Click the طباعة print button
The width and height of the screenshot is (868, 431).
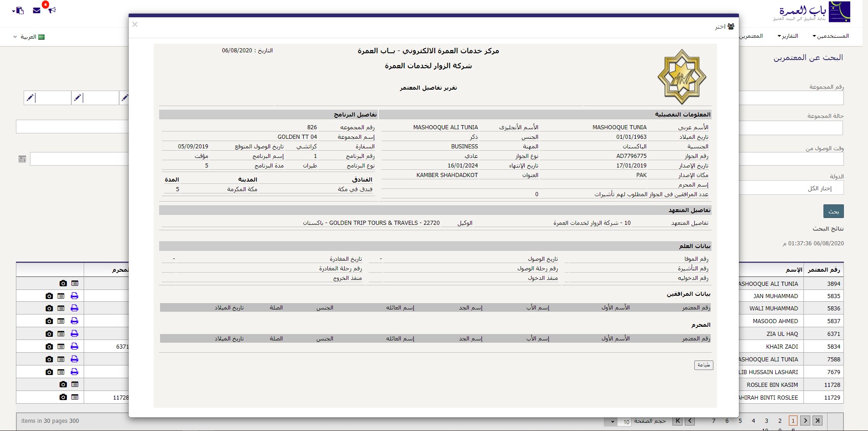click(703, 365)
